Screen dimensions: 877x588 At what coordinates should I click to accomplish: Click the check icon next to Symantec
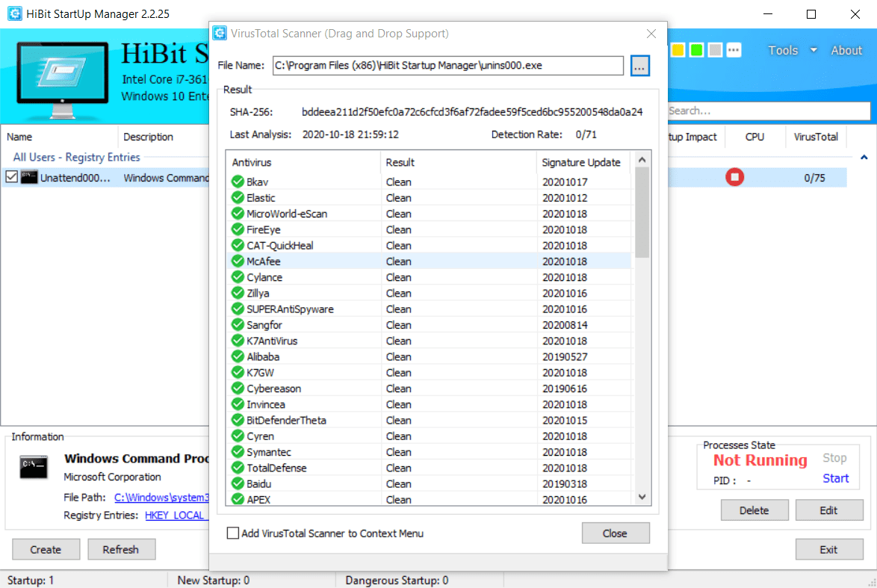coord(238,452)
